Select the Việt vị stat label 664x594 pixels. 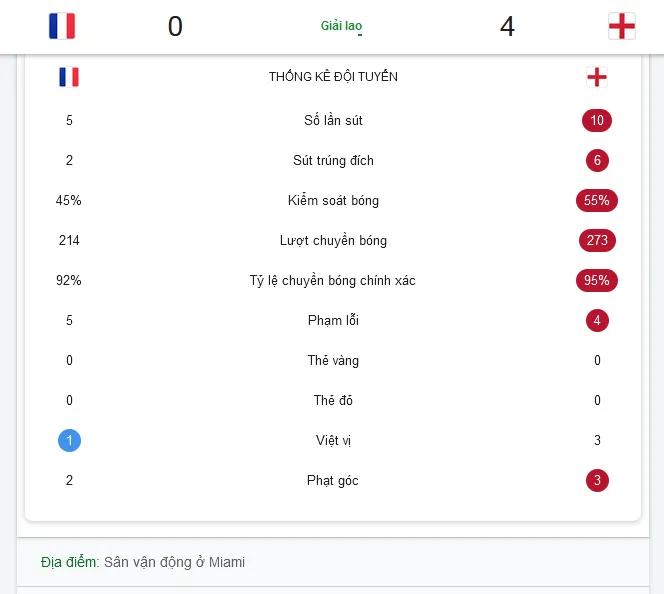[333, 440]
